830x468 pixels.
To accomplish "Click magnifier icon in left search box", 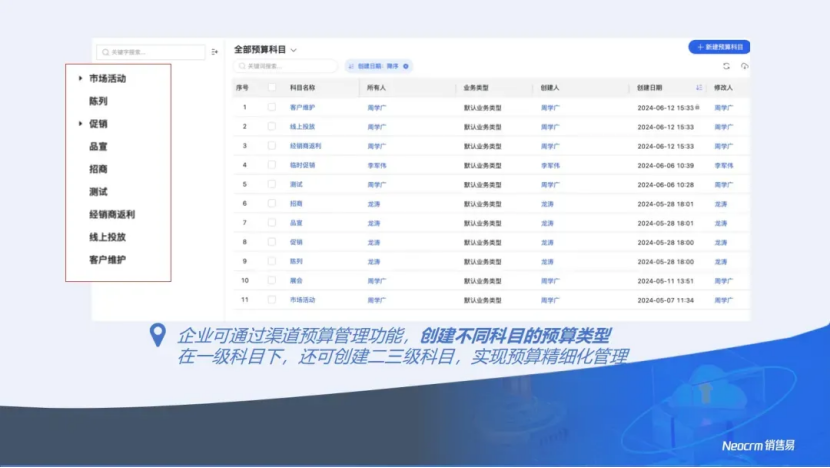I will coord(105,52).
